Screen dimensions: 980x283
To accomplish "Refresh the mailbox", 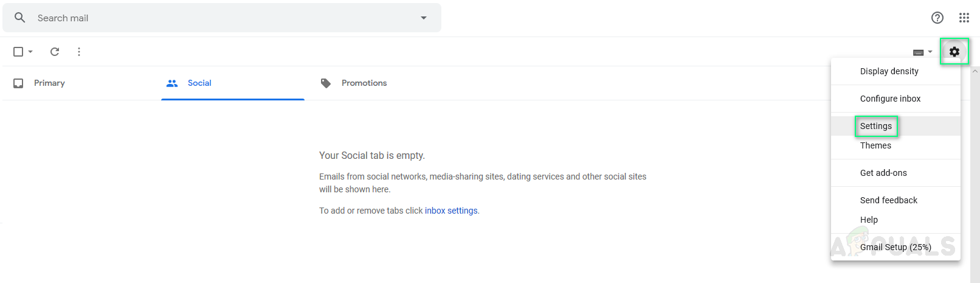I will pos(55,52).
